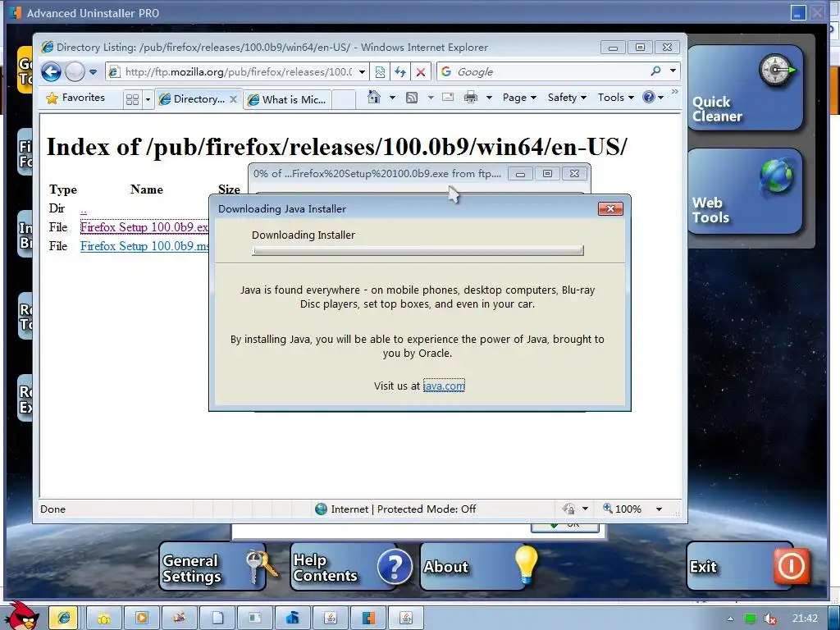Click the address bar URL field
Screen dimensions: 840x630
pos(239,72)
